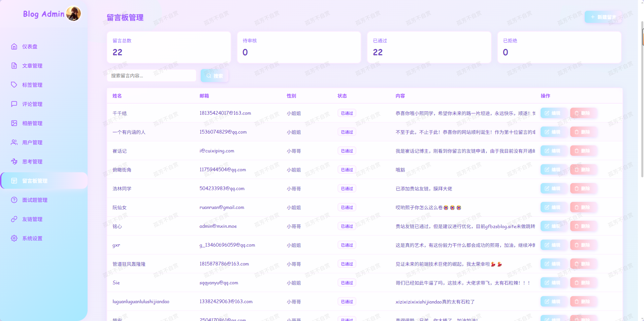The height and width of the screenshot is (321, 644).
Task: Click the dashboard home icon in sidebar
Action: (14, 46)
